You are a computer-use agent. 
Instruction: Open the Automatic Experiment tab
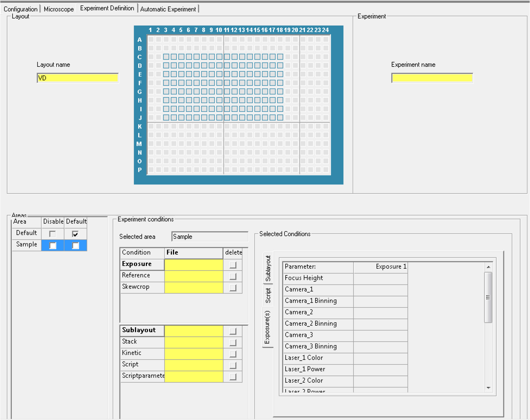[168, 9]
